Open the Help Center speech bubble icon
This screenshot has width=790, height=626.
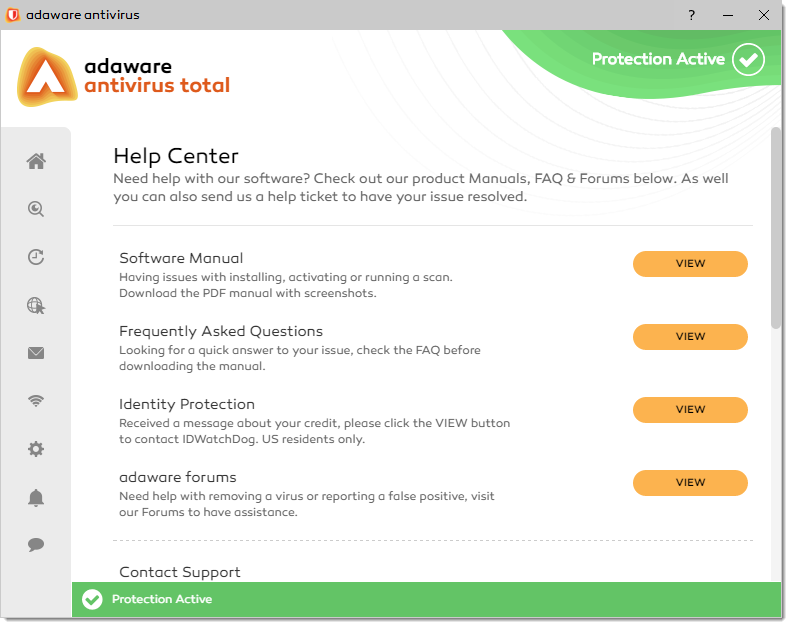coord(36,544)
